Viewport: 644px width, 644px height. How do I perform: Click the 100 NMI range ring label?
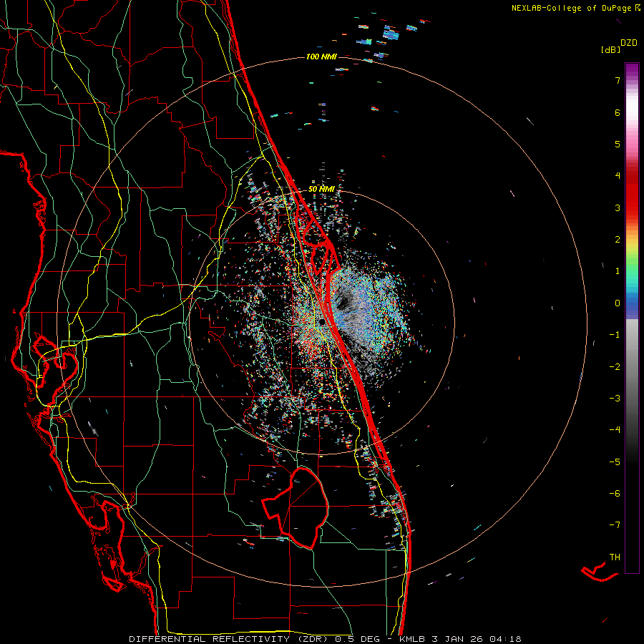tap(321, 57)
